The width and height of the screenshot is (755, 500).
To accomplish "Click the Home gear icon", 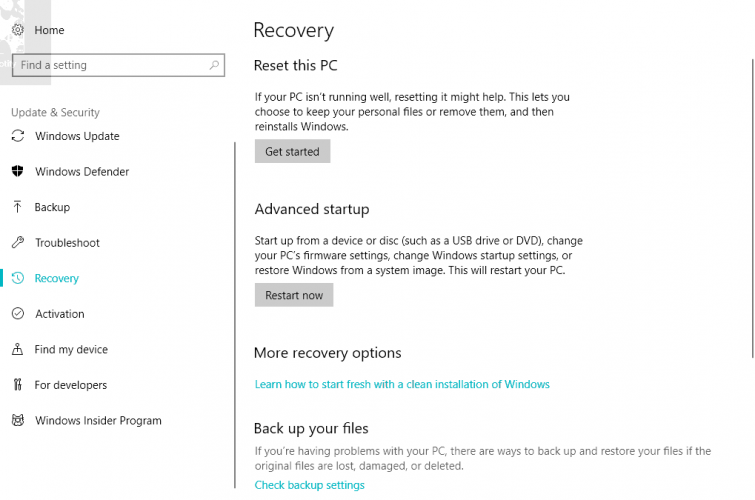I will (x=17, y=30).
